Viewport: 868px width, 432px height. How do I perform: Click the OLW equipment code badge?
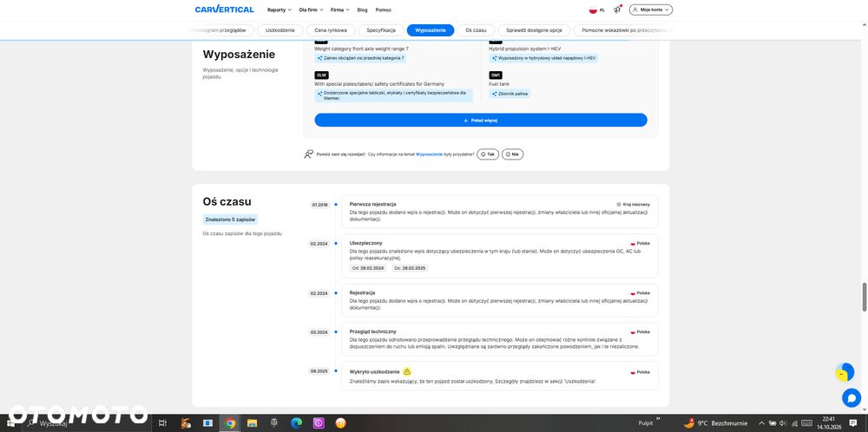(x=321, y=75)
